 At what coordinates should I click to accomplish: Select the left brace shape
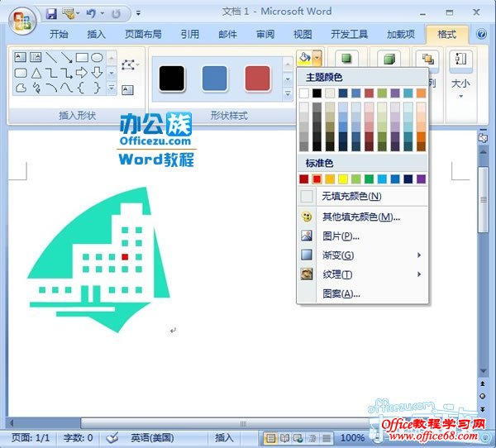81,88
